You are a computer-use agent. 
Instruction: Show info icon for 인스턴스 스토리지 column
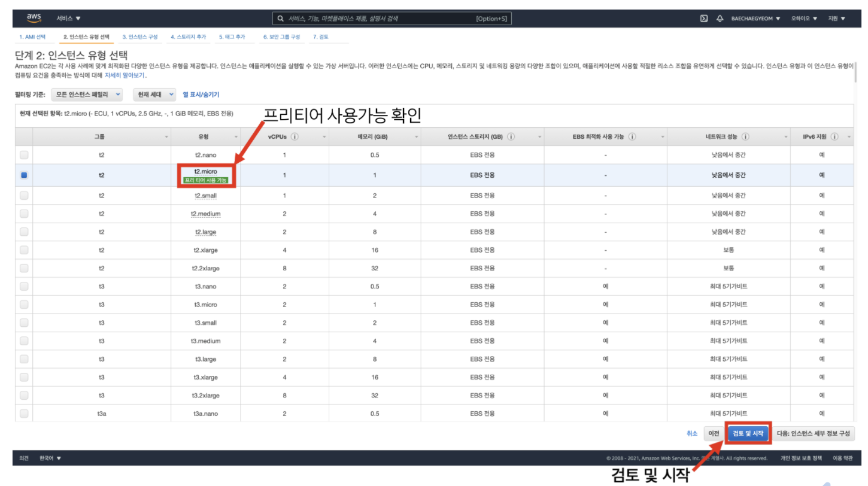(x=512, y=136)
